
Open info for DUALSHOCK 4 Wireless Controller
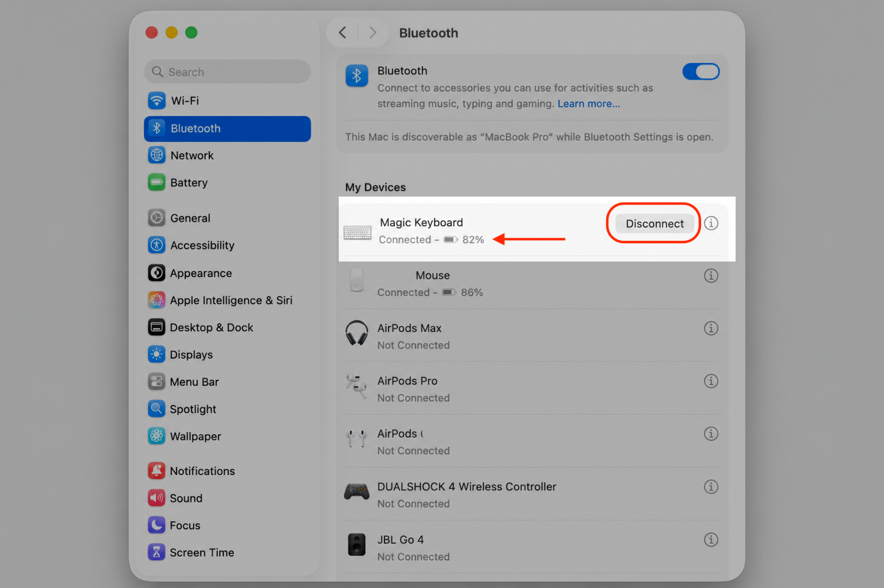click(x=711, y=487)
